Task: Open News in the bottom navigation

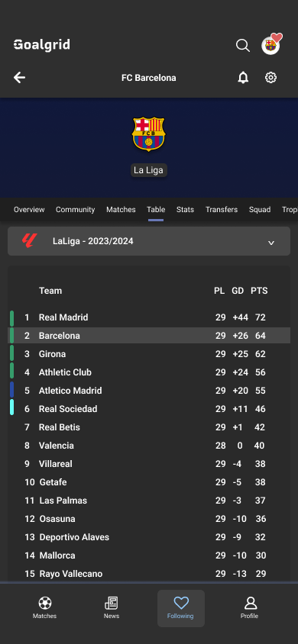Action: point(112,608)
